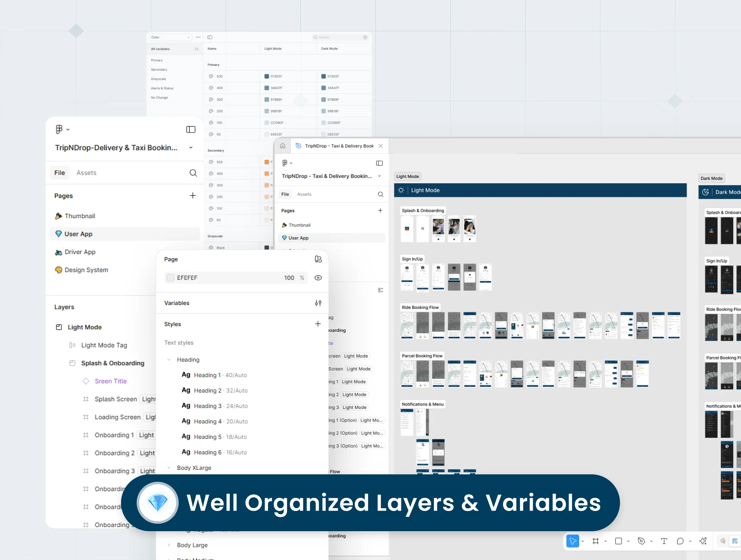The width and height of the screenshot is (741, 560).
Task: Go to the home icon in the tabbed Figma window
Action: pos(282,146)
